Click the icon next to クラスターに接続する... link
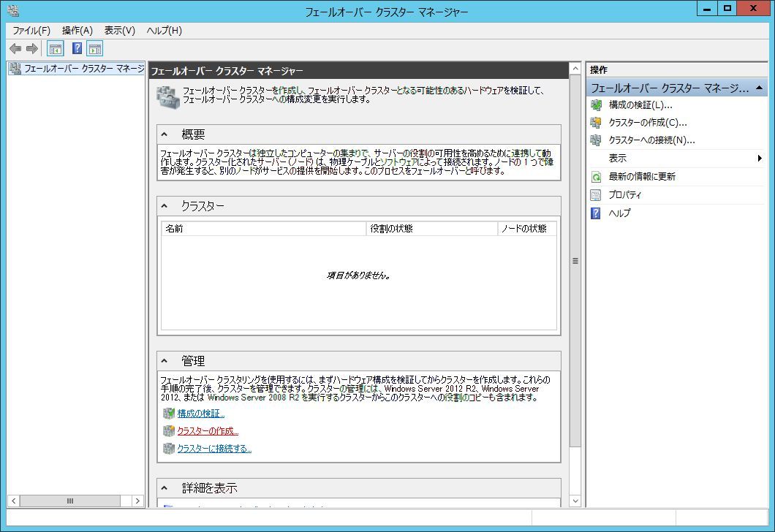The width and height of the screenshot is (775, 532). pos(169,449)
